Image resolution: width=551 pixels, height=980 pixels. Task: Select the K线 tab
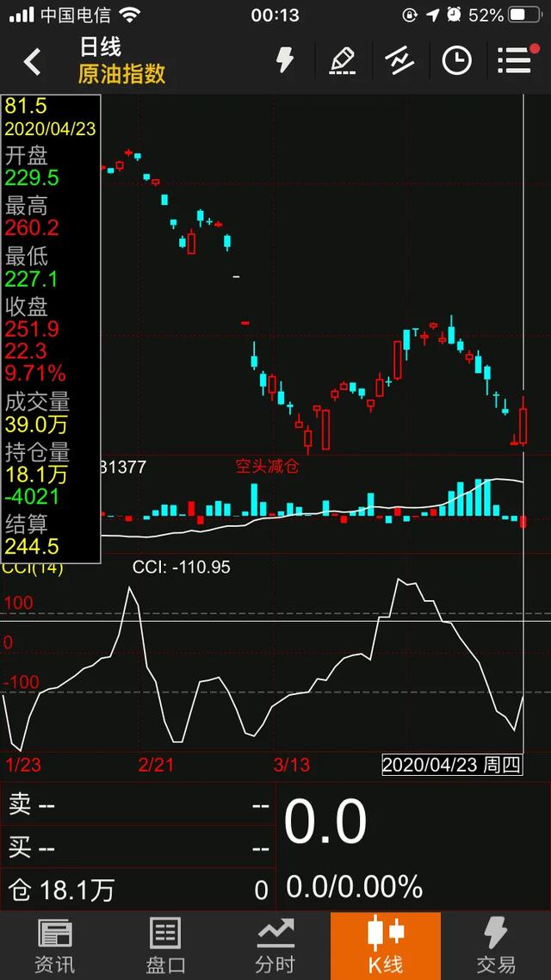click(385, 946)
